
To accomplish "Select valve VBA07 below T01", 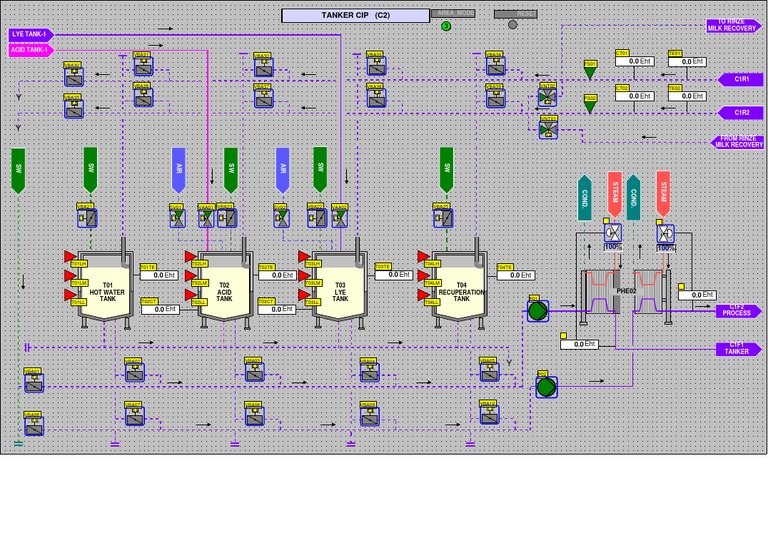I will [x=135, y=416].
